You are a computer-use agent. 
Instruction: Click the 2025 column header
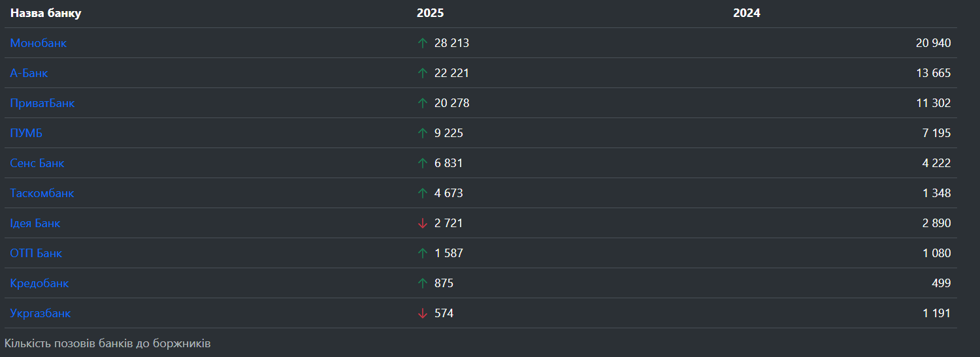click(430, 13)
